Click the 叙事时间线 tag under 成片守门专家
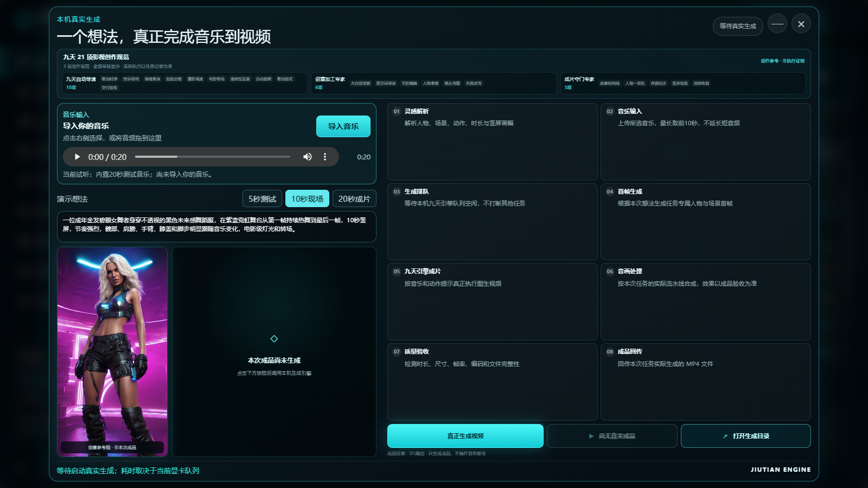This screenshot has height=488, width=868. [x=610, y=84]
